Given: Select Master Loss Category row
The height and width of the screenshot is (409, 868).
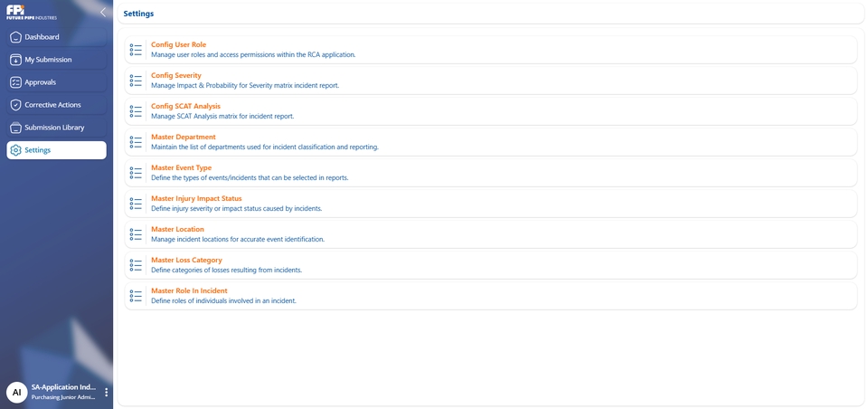Looking at the screenshot, I should (186, 261).
